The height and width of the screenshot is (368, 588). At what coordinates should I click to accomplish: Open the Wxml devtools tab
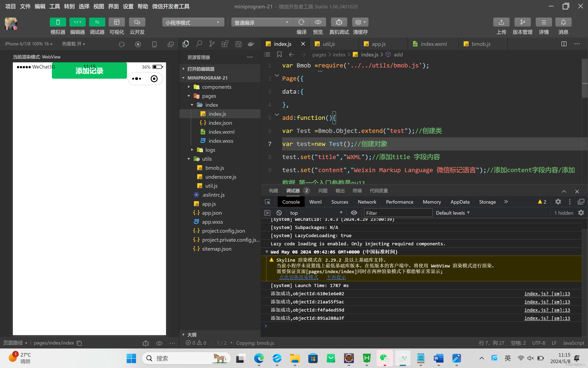(315, 202)
